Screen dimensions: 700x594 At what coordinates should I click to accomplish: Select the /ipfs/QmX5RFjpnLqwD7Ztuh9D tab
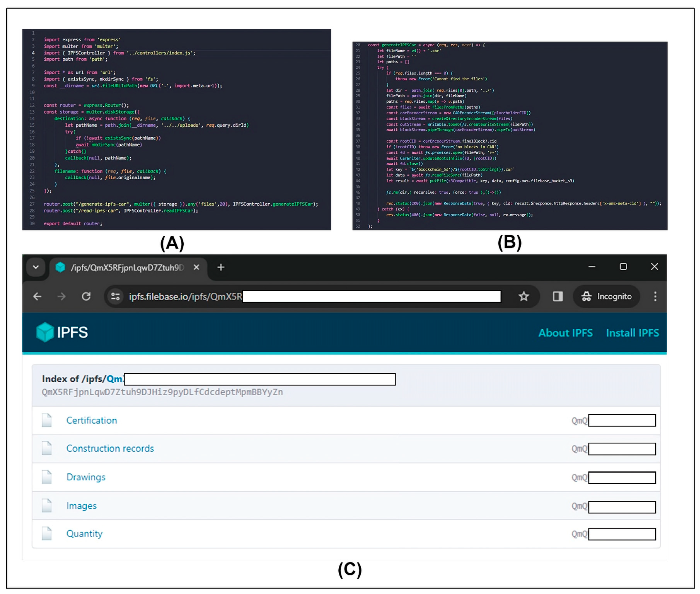coord(127,268)
